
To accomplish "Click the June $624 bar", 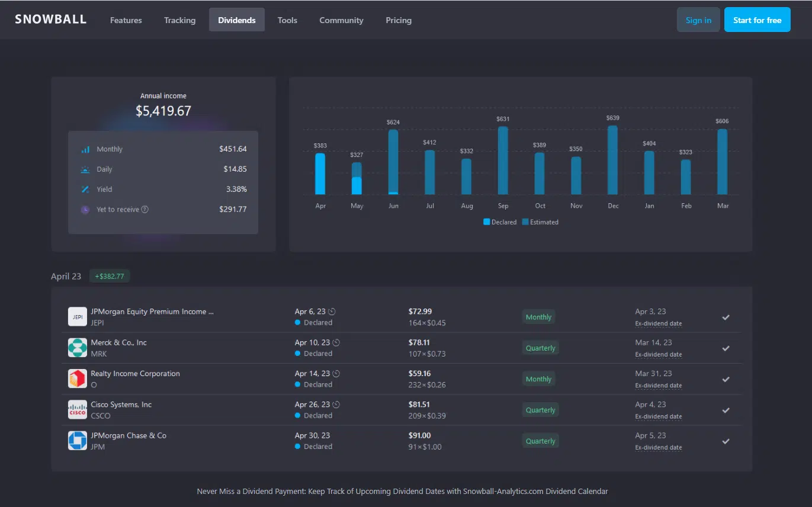I will tap(393, 162).
